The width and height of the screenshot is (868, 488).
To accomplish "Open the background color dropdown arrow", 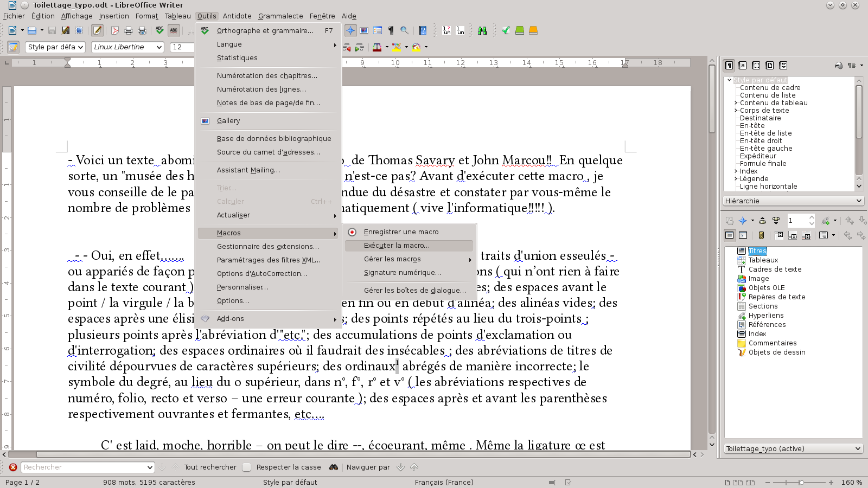I will [426, 47].
